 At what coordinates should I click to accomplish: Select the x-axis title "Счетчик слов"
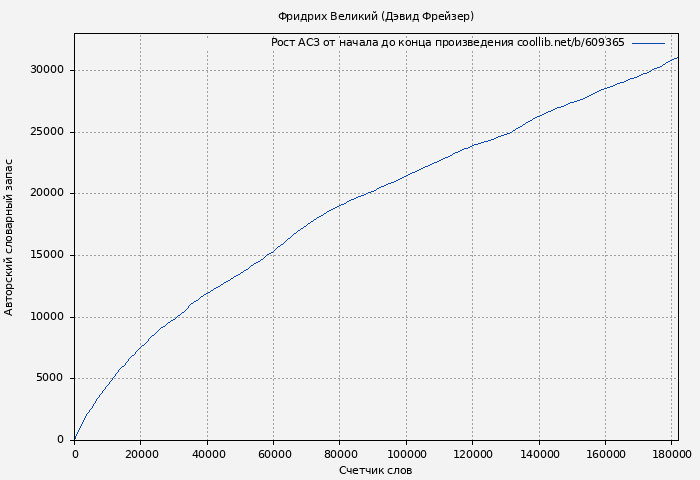pyautogui.click(x=375, y=470)
